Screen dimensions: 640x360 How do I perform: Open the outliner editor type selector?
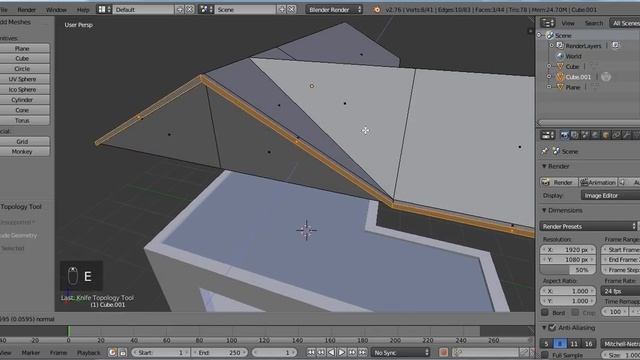[547, 23]
